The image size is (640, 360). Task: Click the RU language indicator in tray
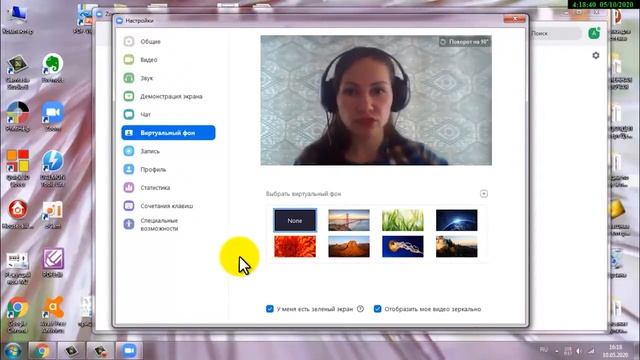tap(543, 350)
